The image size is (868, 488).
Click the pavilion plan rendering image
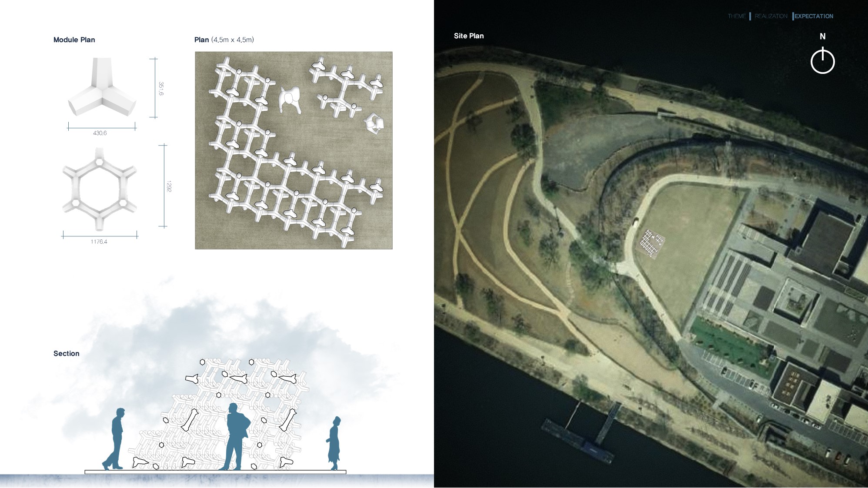[294, 150]
